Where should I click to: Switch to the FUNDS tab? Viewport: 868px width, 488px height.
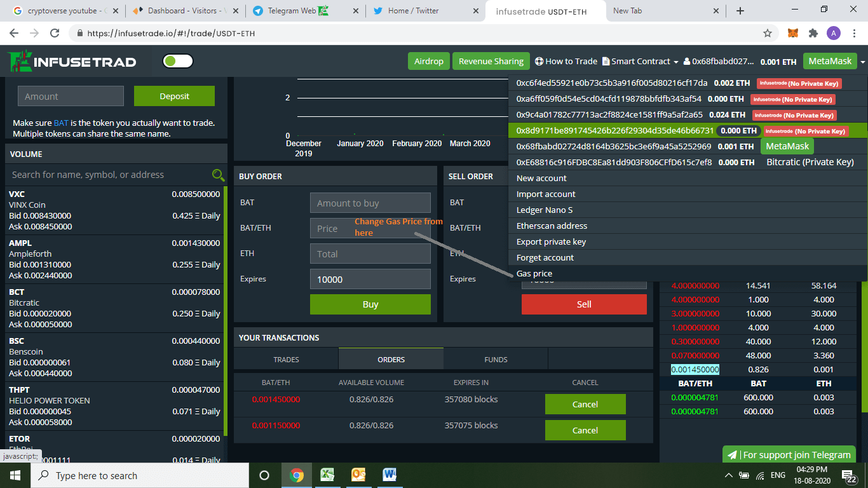(496, 359)
